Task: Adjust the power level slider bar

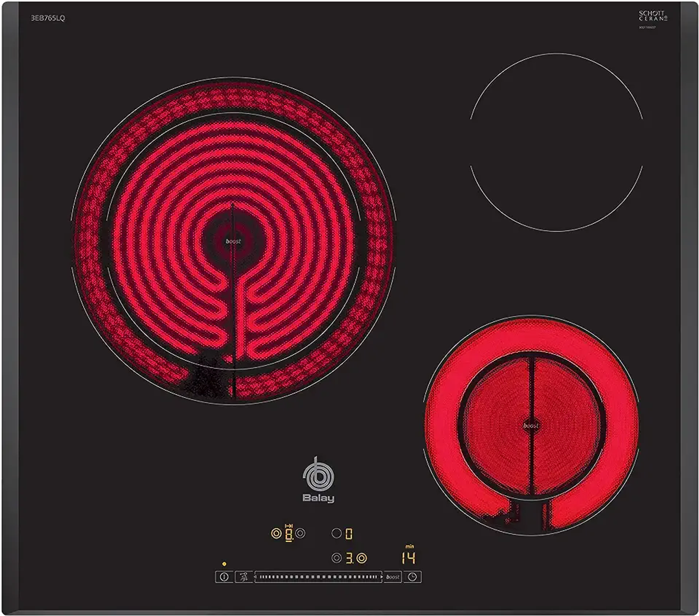Action: pos(318,577)
